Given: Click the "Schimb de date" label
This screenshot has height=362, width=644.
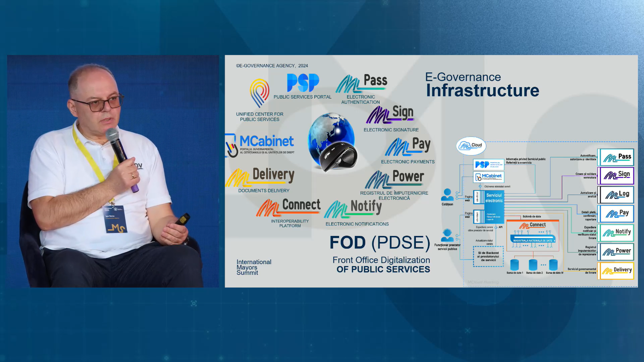Looking at the screenshot, I should point(532,217).
